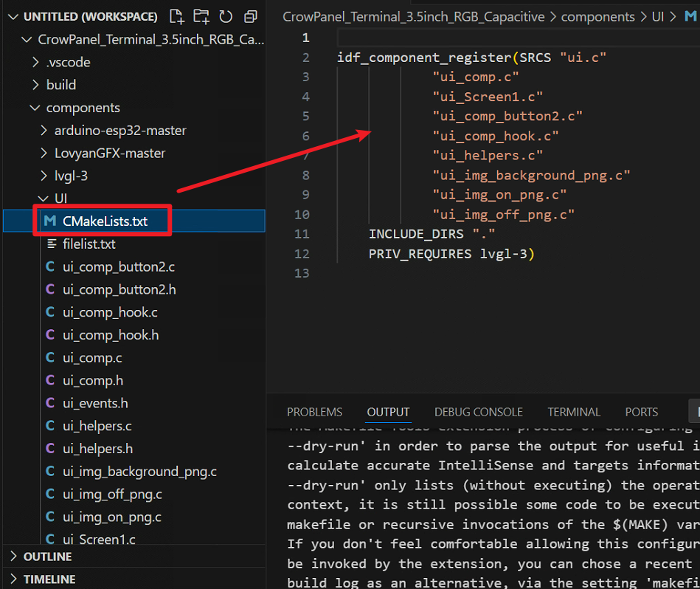Viewport: 700px width, 589px height.
Task: Expand the .vscode folder
Action: (35, 62)
